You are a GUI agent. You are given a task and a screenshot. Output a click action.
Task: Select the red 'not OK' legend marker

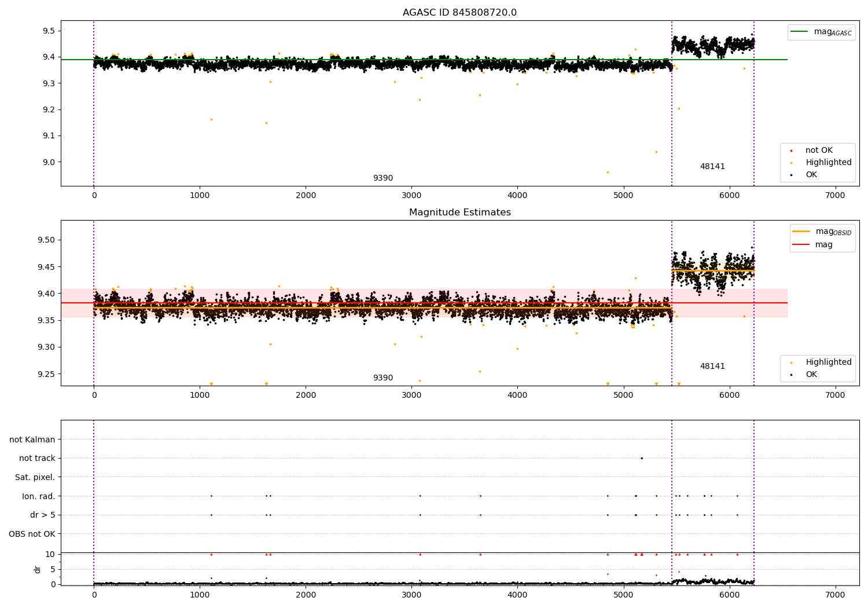point(791,151)
